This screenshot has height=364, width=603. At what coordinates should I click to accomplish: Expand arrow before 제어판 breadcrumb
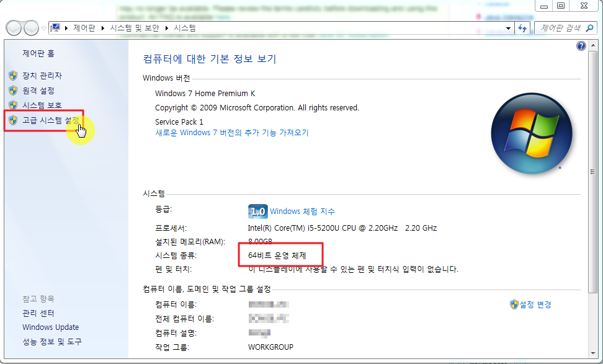coord(66,28)
